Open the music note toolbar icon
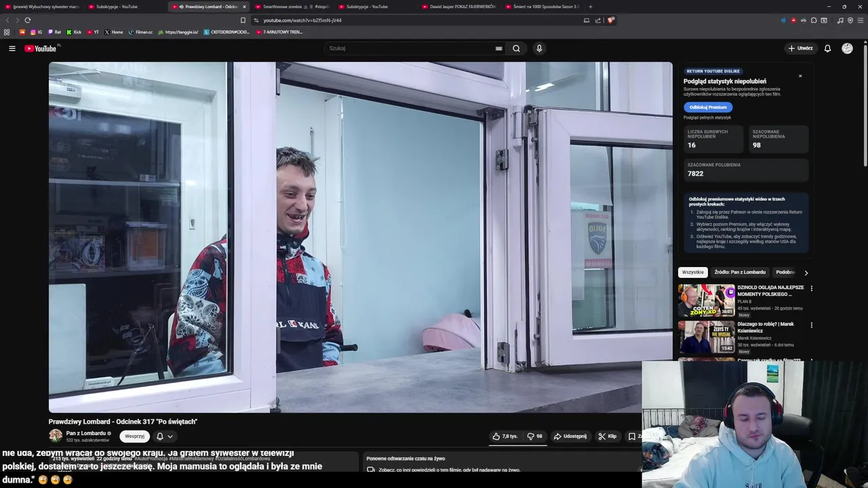This screenshot has height=488, width=868. 840,20
